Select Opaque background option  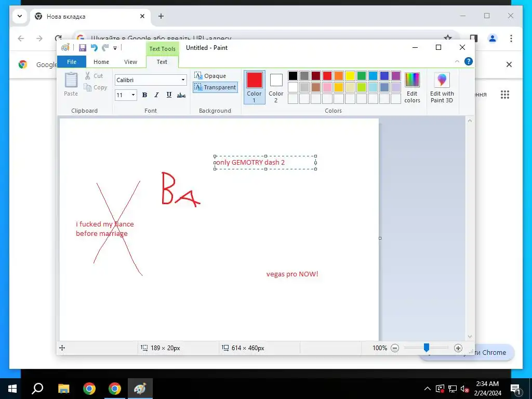tap(210, 76)
